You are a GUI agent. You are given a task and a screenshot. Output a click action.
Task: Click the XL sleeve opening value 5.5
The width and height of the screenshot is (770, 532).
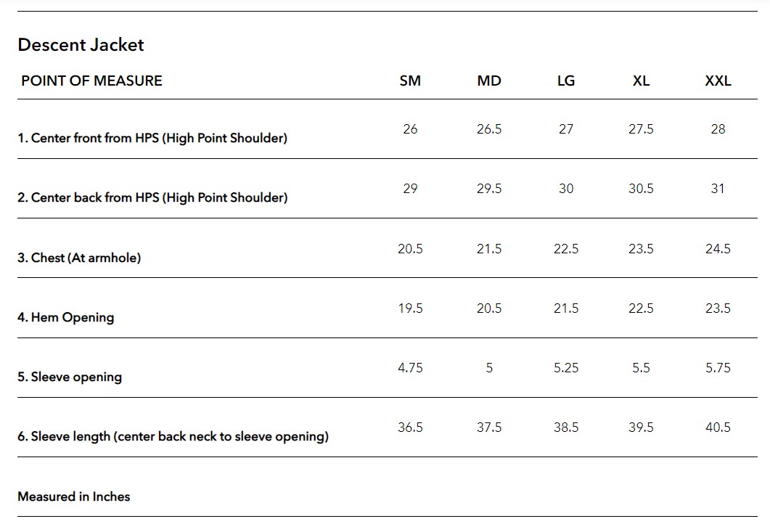click(641, 368)
